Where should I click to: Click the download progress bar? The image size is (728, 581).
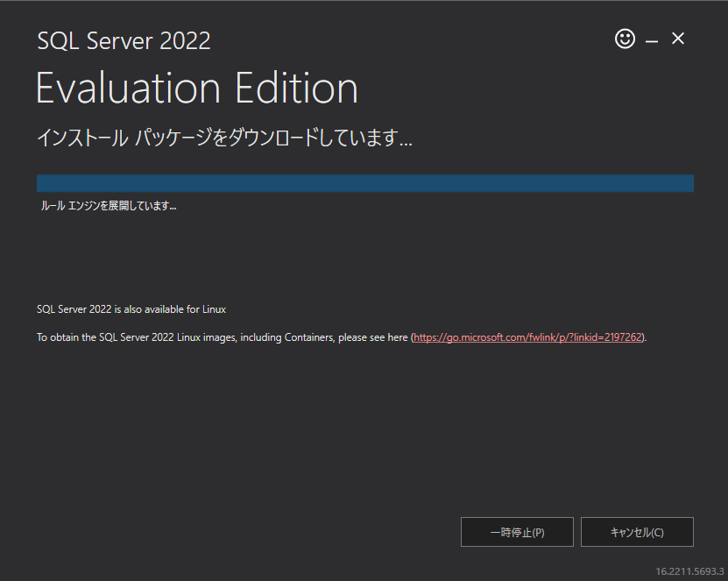pyautogui.click(x=365, y=183)
